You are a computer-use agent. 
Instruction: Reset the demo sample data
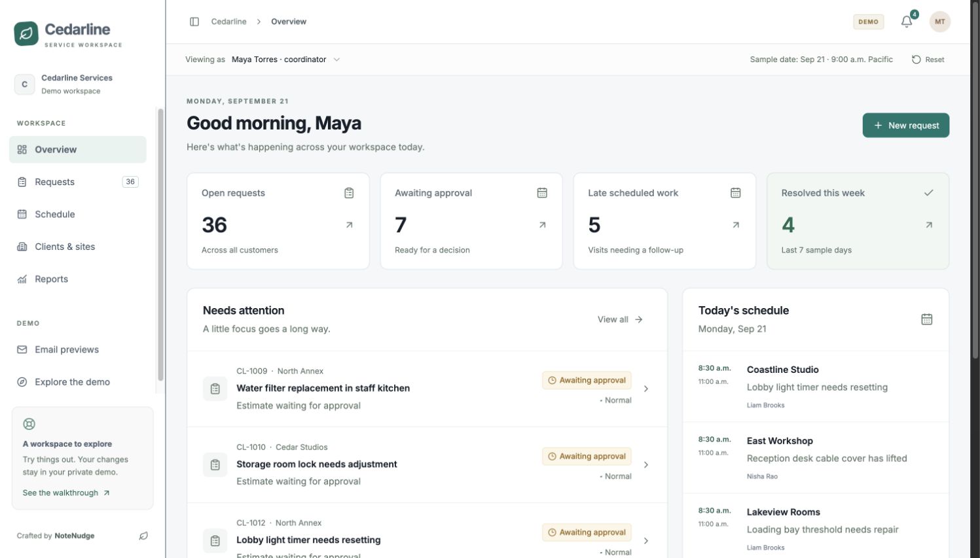(928, 60)
